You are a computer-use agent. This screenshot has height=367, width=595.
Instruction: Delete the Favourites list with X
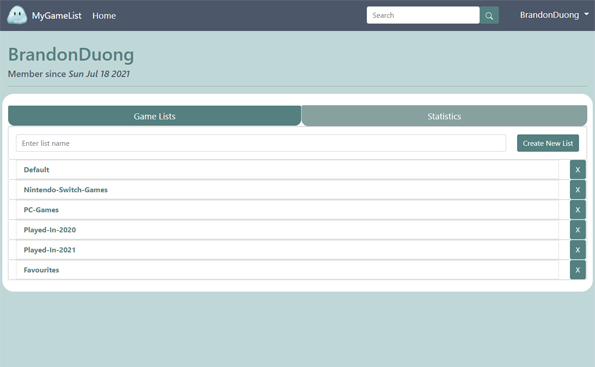click(578, 270)
